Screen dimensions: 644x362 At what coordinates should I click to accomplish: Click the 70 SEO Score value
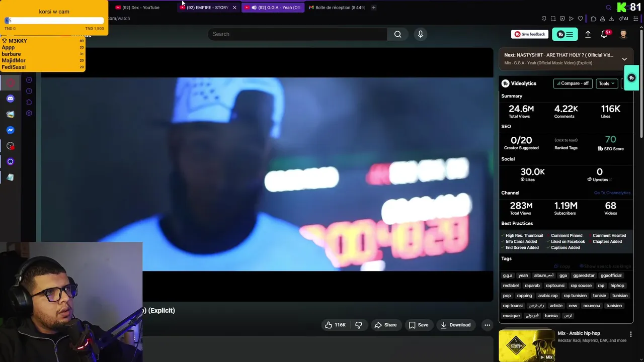(610, 140)
